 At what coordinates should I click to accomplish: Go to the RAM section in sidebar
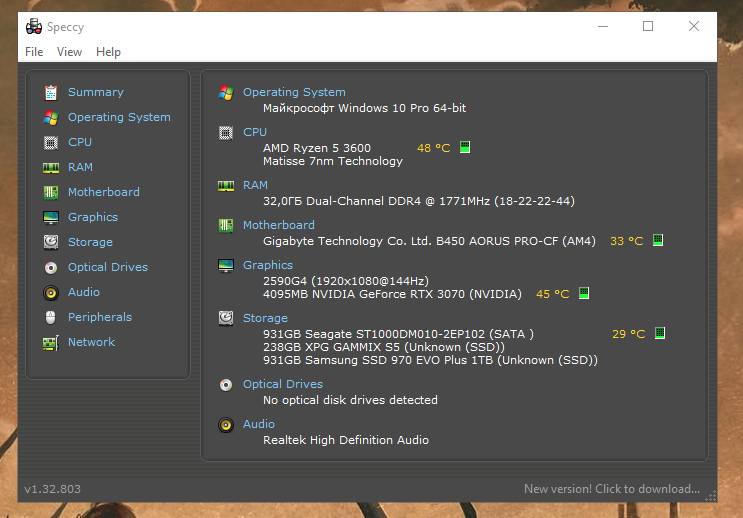[80, 167]
